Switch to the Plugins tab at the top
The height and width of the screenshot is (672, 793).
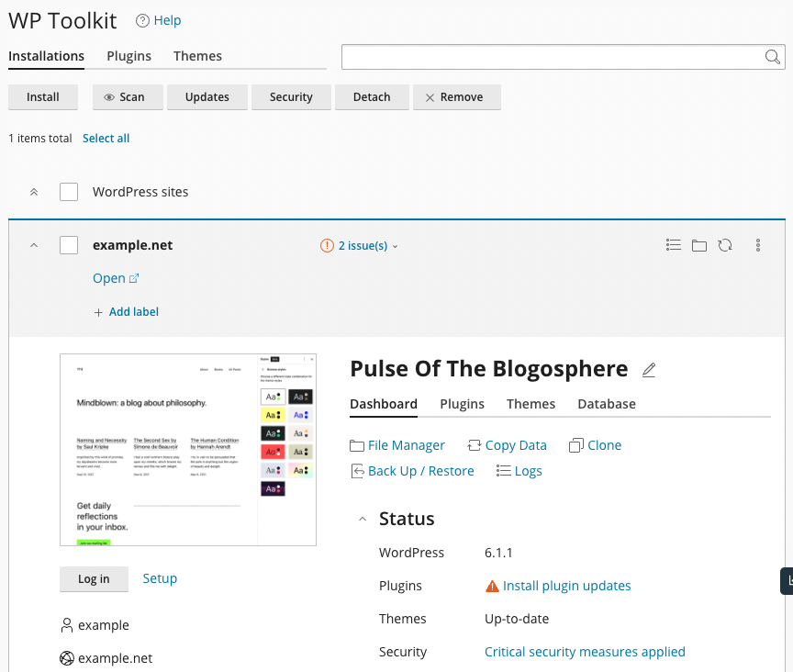click(128, 56)
